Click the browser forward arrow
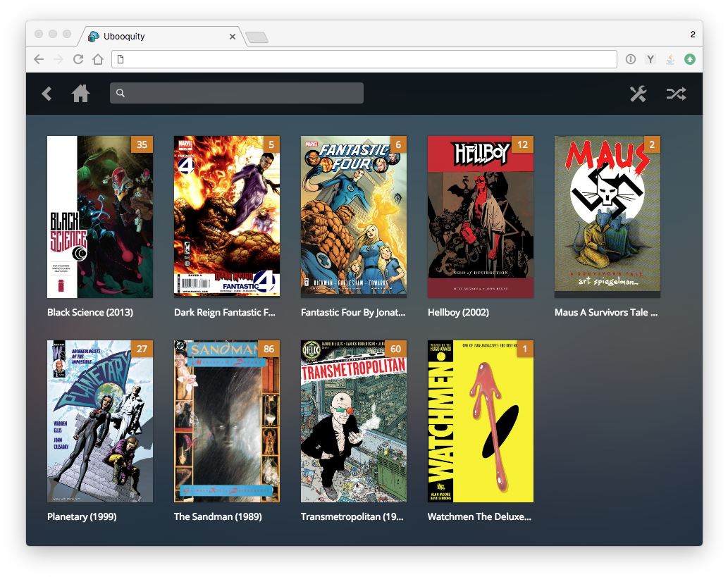Screen dimensions: 728x577 pos(58,59)
